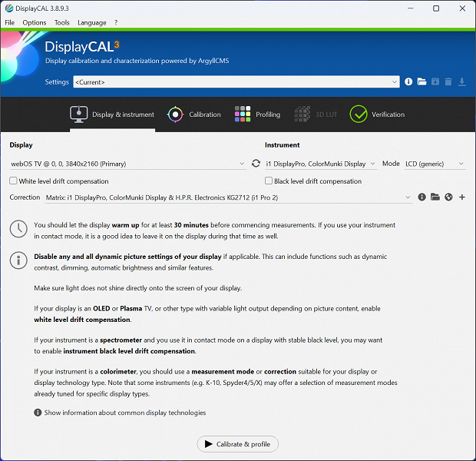This screenshot has width=476, height=461.
Task: Open the Instrument selection dropdown
Action: click(x=321, y=164)
